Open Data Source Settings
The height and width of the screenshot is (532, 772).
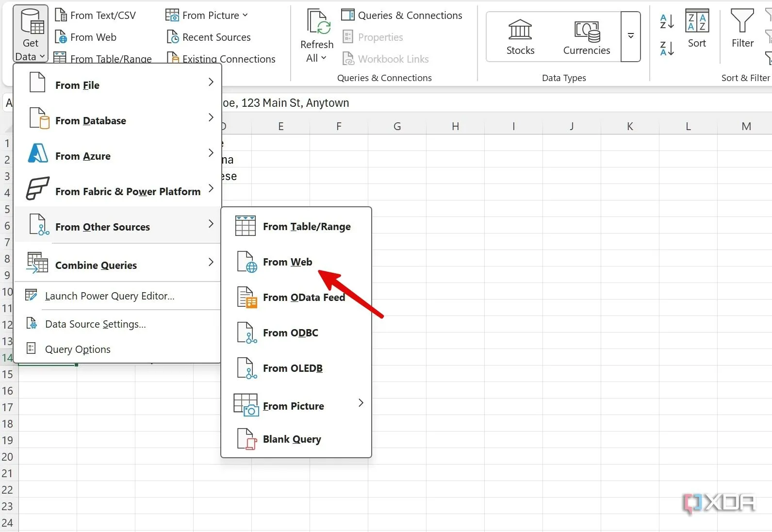tap(95, 324)
